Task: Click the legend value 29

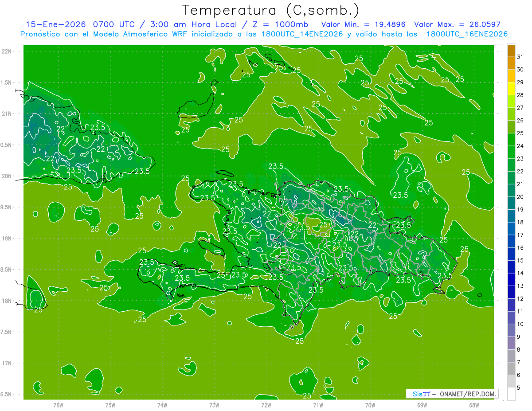Action: point(520,82)
